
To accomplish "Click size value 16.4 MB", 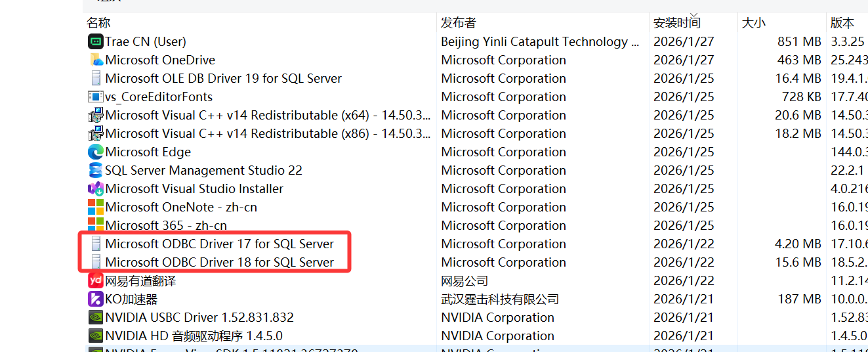I will click(798, 78).
